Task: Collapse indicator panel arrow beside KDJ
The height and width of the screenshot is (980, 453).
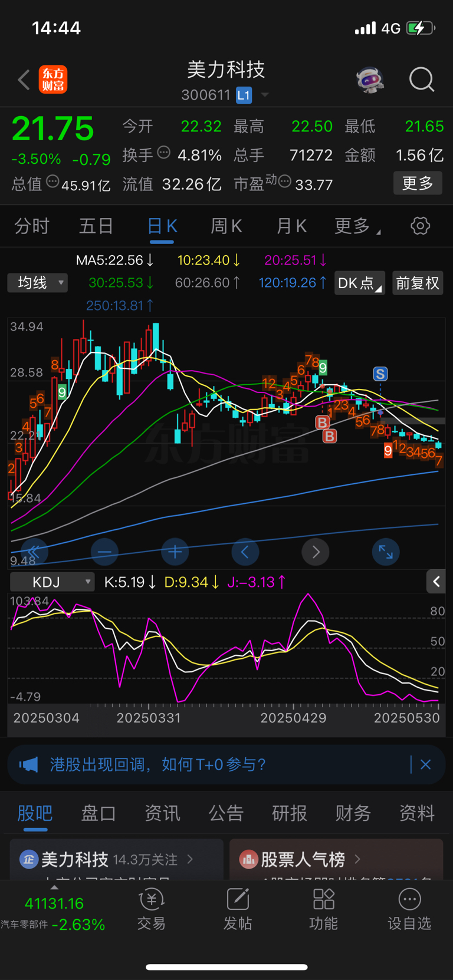Action: (x=436, y=582)
